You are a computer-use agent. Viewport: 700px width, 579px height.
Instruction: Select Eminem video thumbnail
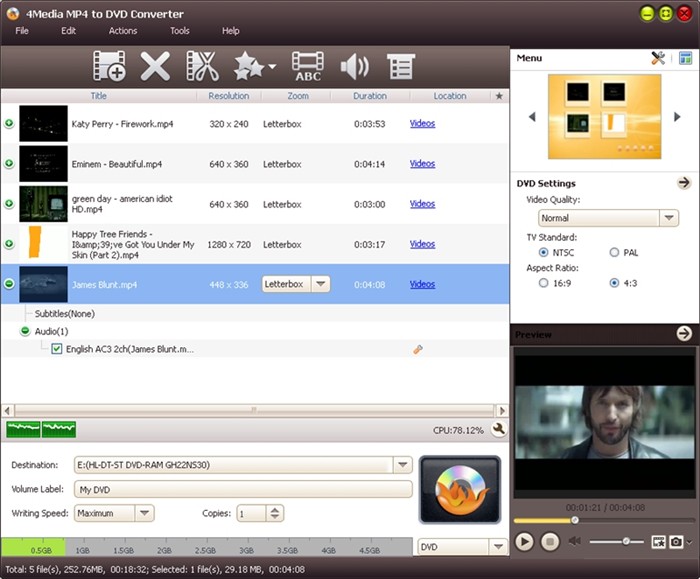[43, 163]
